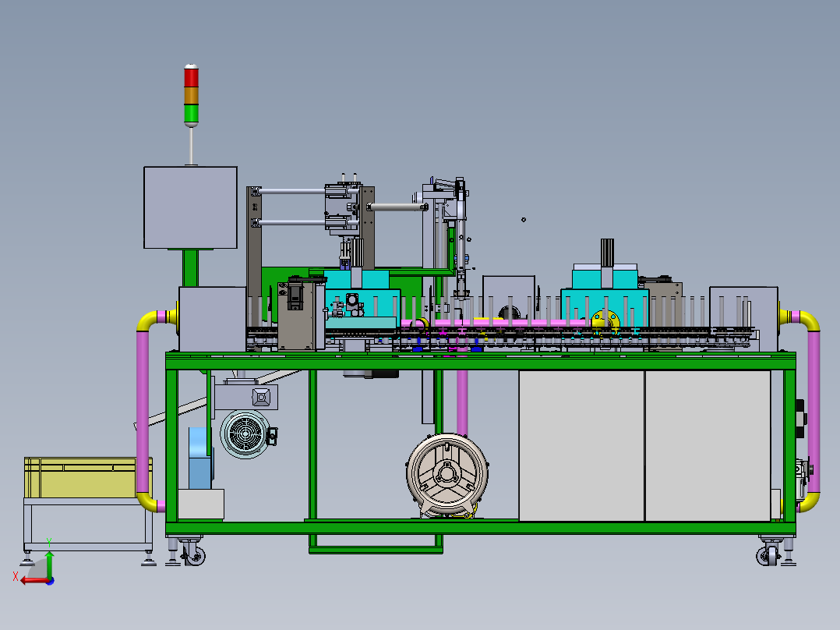Select the thin pole below the signal tower
The height and width of the screenshot is (630, 840).
click(191, 146)
